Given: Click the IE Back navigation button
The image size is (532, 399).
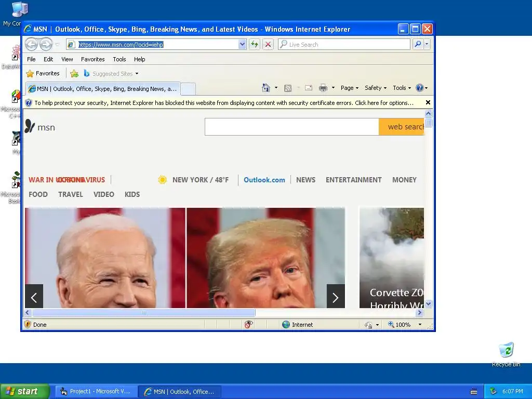Looking at the screenshot, I should click(32, 45).
